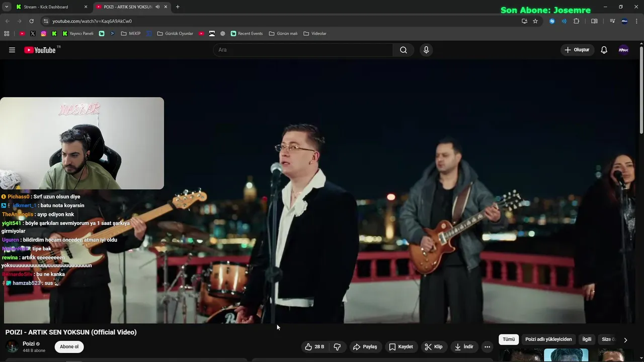Open the YouTube hamburger guide menu

[12, 50]
